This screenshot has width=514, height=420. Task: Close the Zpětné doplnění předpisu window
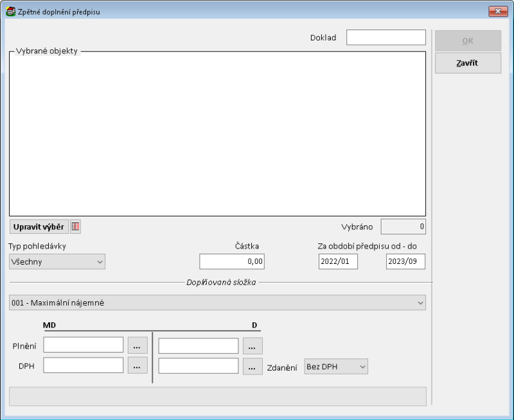point(498,12)
